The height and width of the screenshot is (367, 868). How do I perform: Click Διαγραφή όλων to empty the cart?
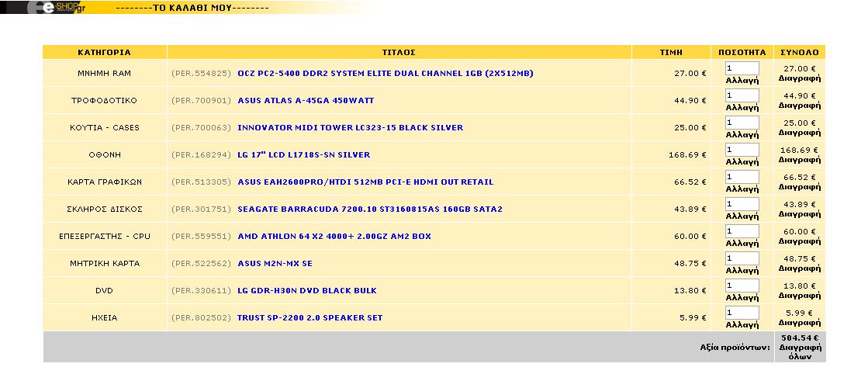pyautogui.click(x=800, y=352)
